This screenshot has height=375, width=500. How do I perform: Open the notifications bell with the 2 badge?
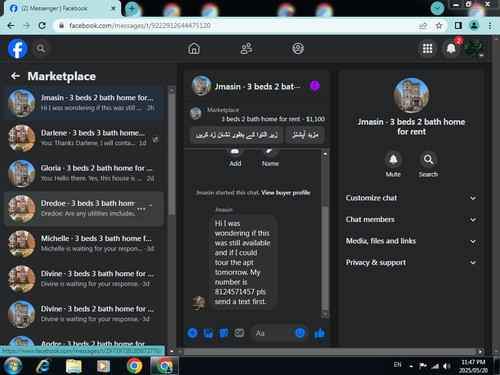tap(451, 49)
